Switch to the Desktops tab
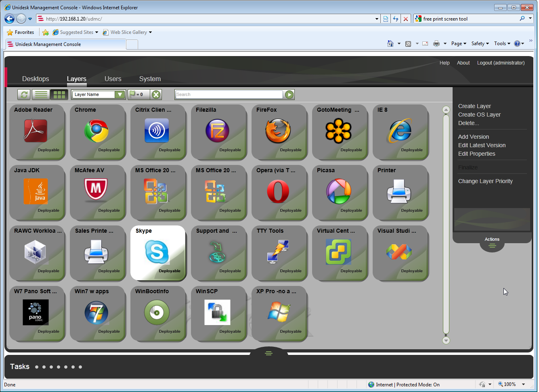The image size is (539, 392). click(x=36, y=79)
